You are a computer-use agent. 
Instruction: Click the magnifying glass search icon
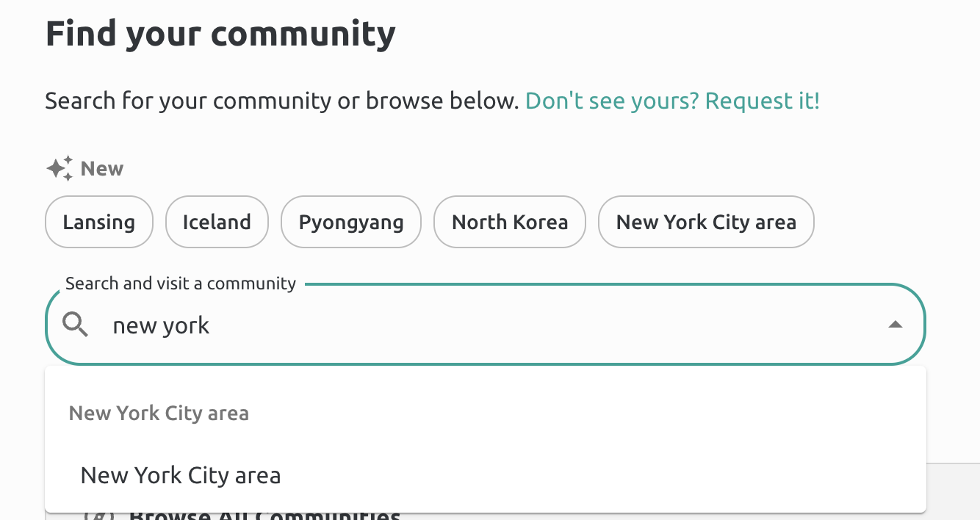[76, 324]
